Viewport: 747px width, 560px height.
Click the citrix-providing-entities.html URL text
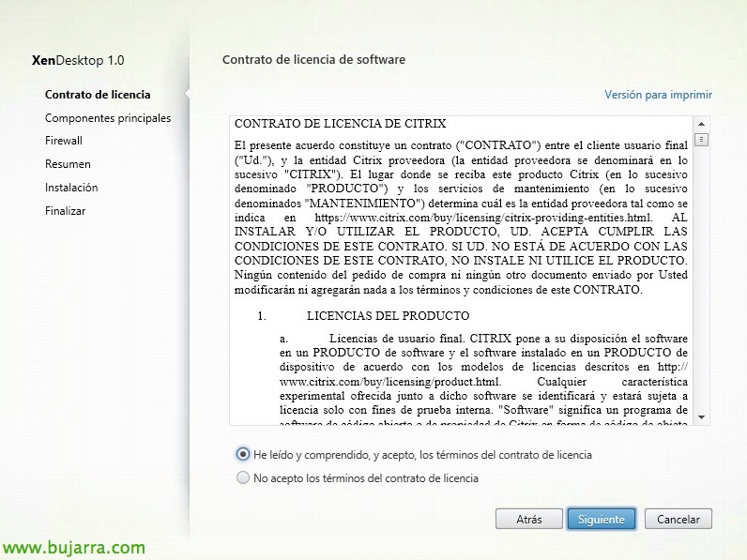pyautogui.click(x=483, y=218)
